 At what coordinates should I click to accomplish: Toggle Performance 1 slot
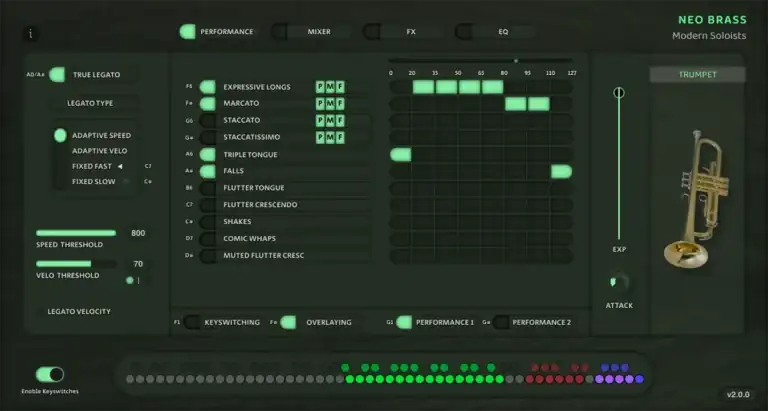pyautogui.click(x=404, y=322)
